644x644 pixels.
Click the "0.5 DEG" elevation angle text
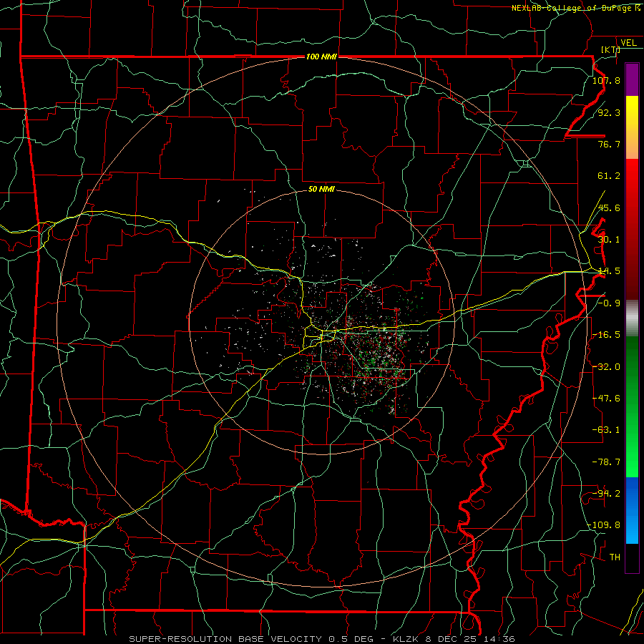tap(351, 639)
